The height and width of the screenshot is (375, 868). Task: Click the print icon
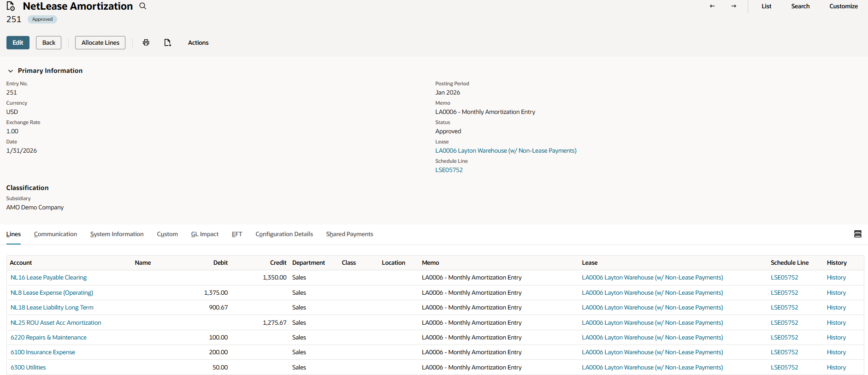click(146, 42)
